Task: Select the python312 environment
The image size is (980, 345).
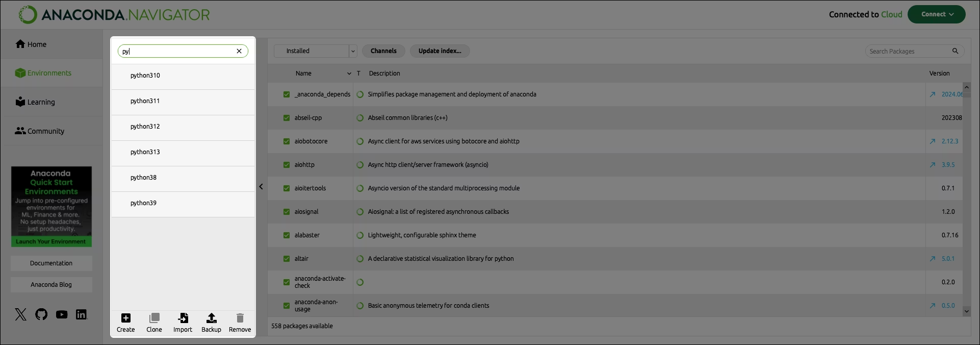Action: coord(145,127)
